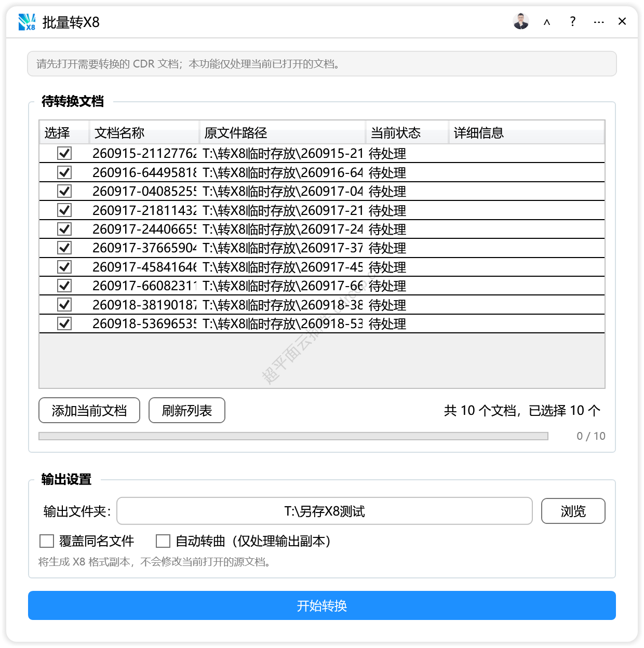Uncheck the row for 260917-66082311
Screen dimensions: 644x648
point(64,286)
